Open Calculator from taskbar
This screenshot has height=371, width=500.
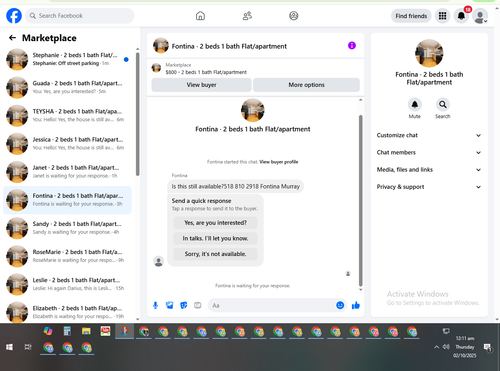coord(67,331)
